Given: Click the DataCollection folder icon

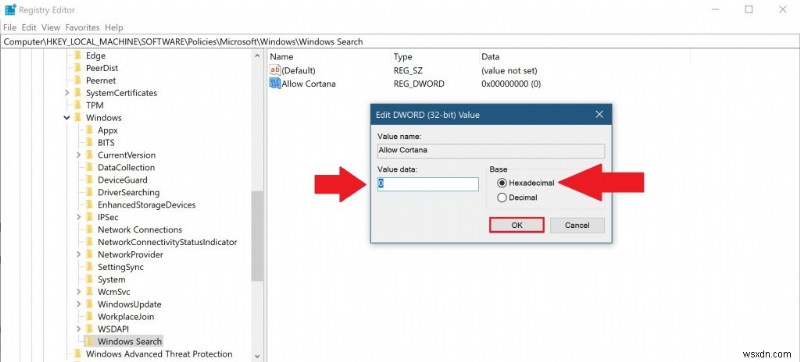Looking at the screenshot, I should (x=89, y=167).
